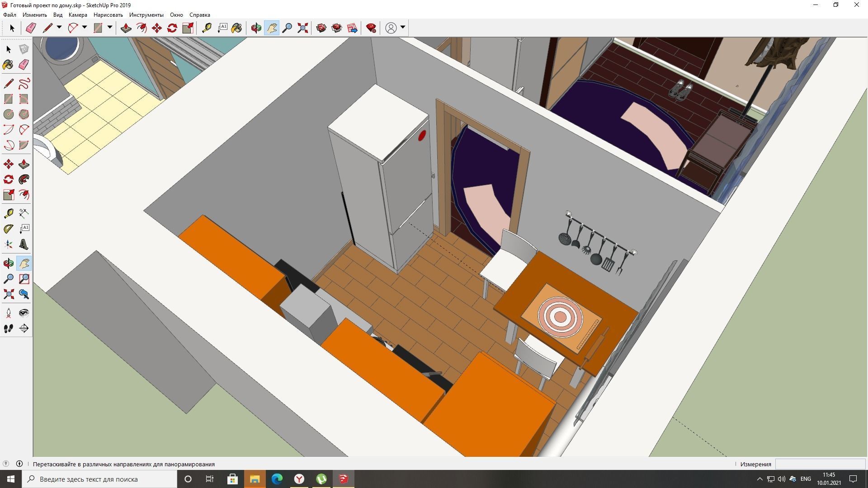
Task: Open Task View from taskbar
Action: [x=210, y=479]
